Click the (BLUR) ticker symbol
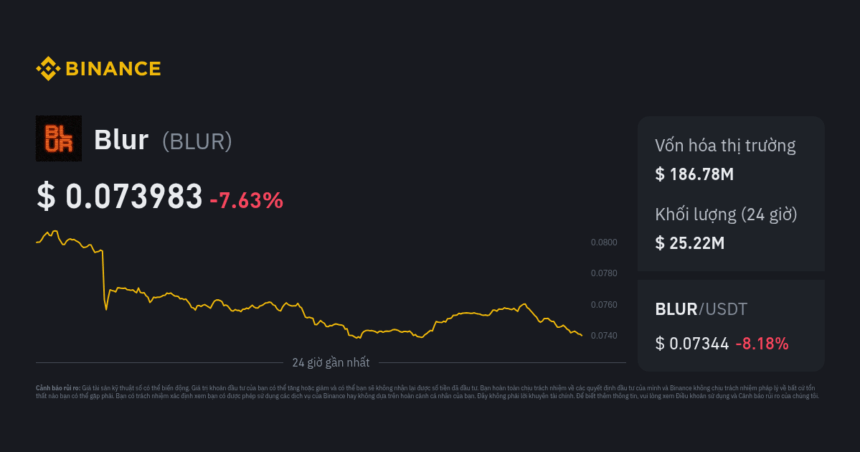The image size is (860, 452). click(x=197, y=142)
